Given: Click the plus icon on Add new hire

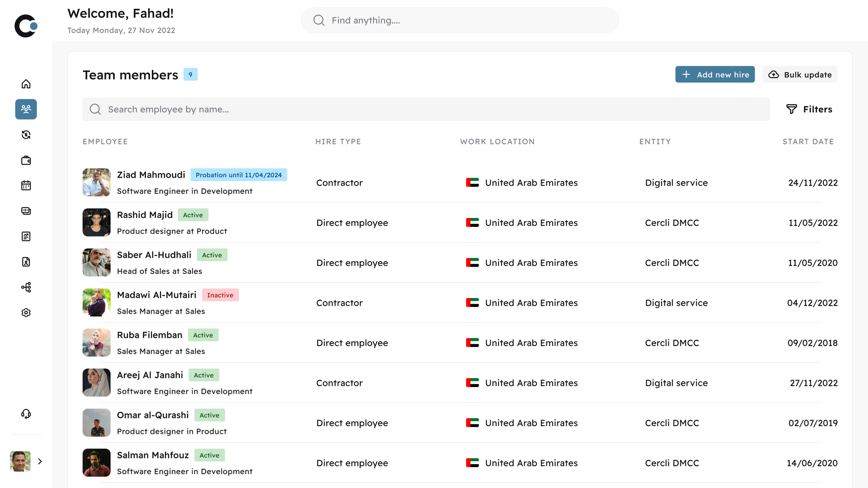Looking at the screenshot, I should pos(686,75).
